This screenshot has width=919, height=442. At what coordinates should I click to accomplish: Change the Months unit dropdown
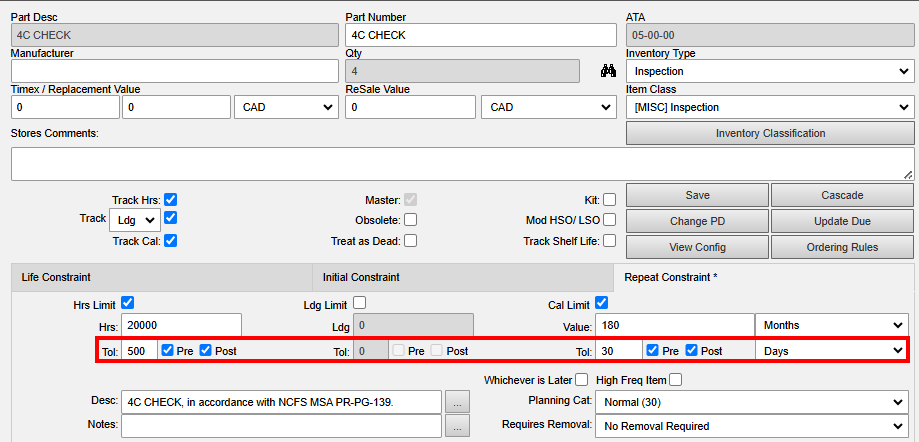[833, 325]
